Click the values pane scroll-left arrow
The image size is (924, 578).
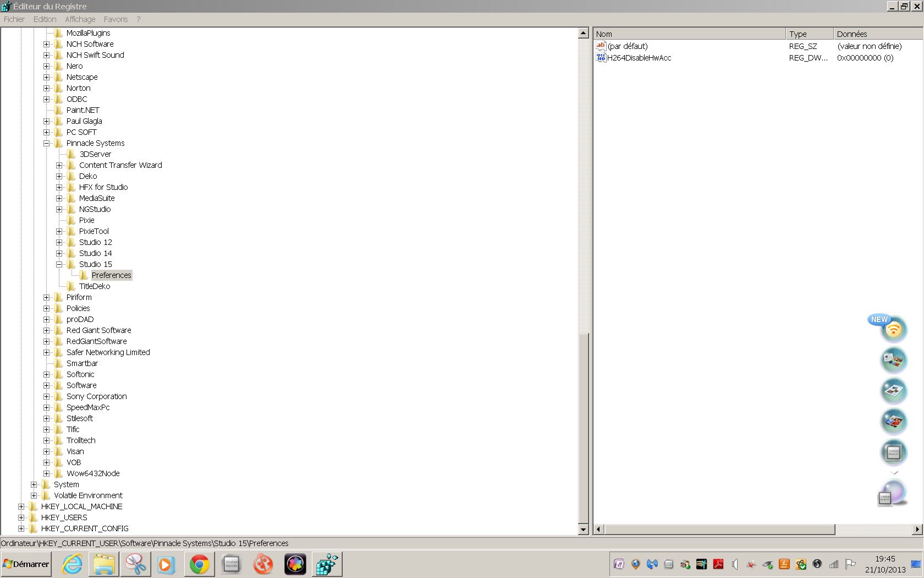(x=599, y=530)
